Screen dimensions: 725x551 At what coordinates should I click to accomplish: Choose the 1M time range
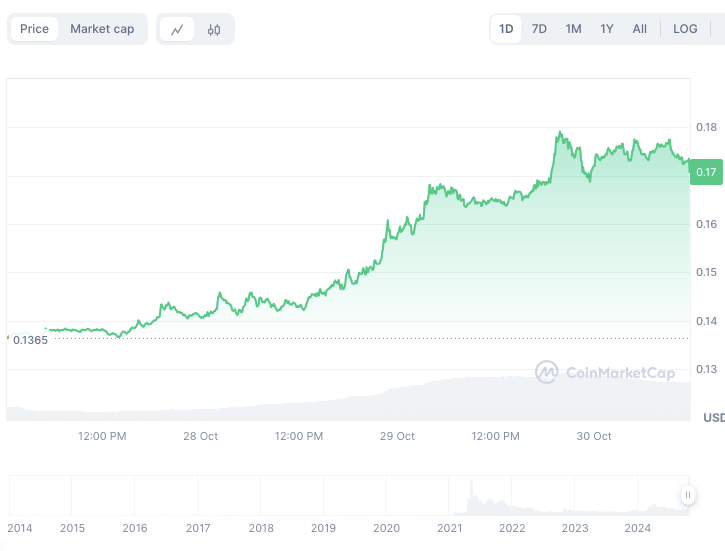[x=573, y=29]
